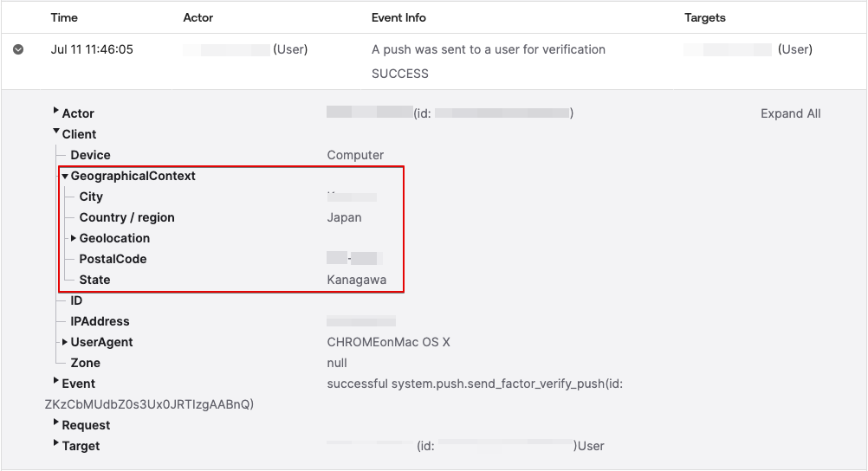Collapse the Client section arrow

(56, 132)
